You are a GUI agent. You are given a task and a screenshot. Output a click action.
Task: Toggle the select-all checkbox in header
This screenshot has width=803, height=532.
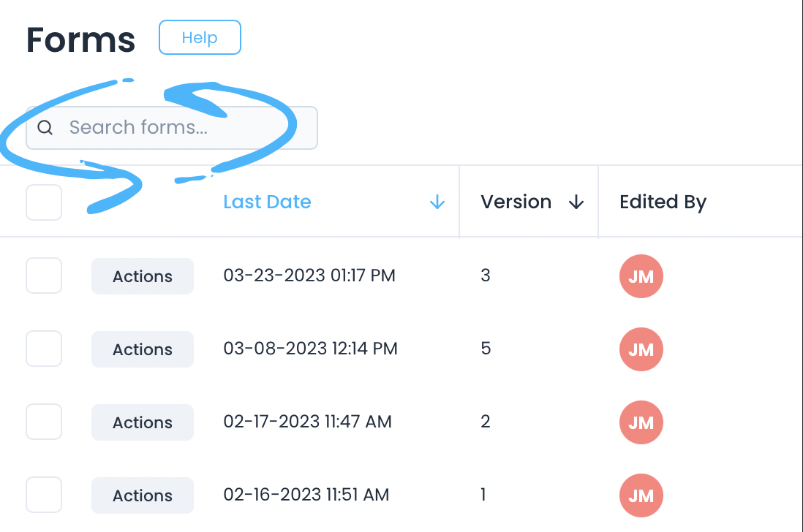click(x=44, y=202)
